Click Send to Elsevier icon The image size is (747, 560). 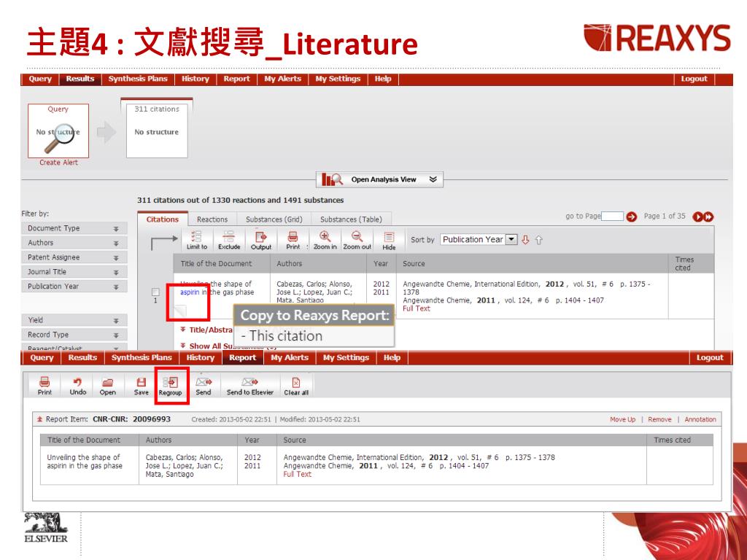coord(250,386)
